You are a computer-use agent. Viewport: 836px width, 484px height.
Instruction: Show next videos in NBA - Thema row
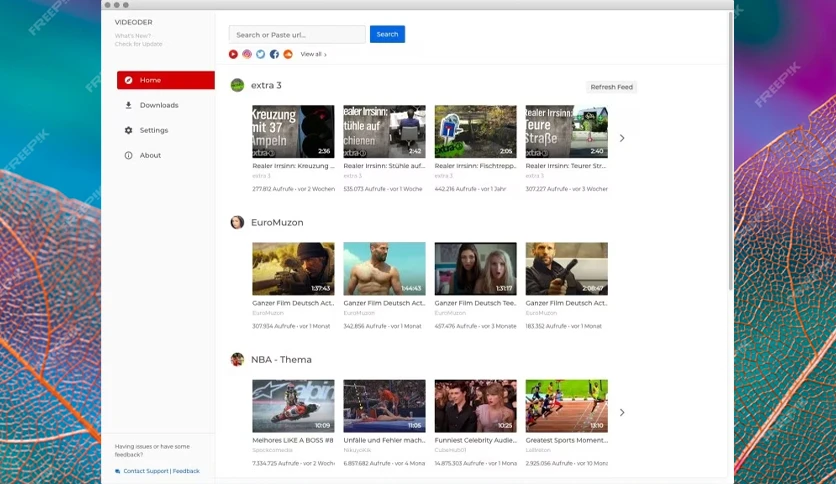pos(622,413)
